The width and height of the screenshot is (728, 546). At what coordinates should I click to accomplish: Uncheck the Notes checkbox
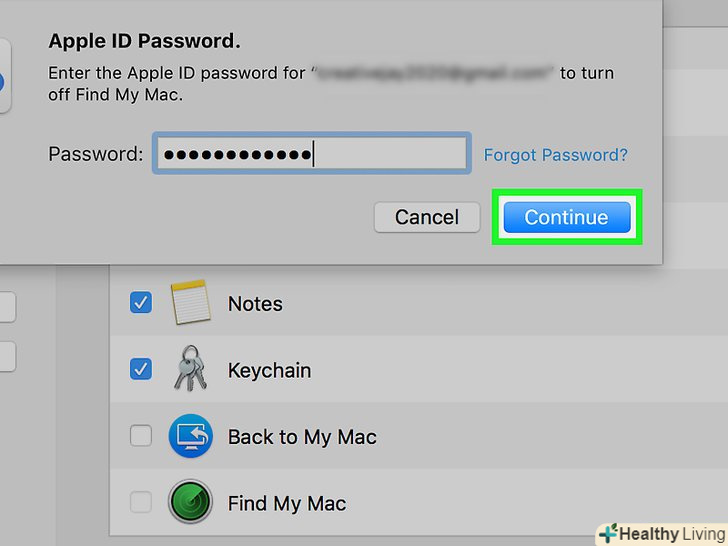(141, 302)
